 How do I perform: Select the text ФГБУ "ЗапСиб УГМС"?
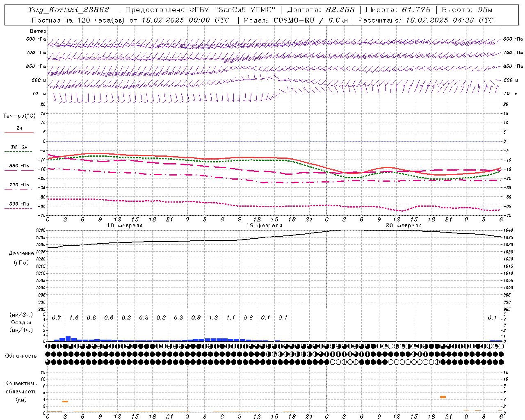(233, 10)
